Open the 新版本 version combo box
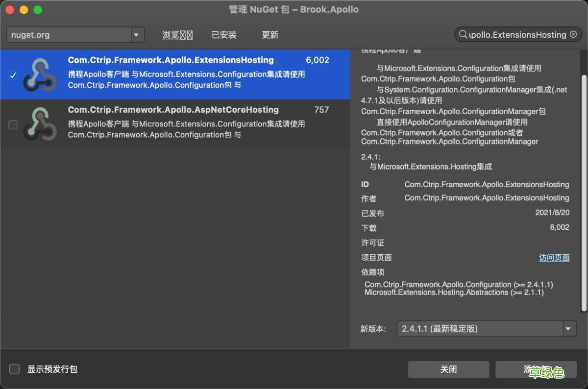The image size is (588, 389). (x=483, y=328)
